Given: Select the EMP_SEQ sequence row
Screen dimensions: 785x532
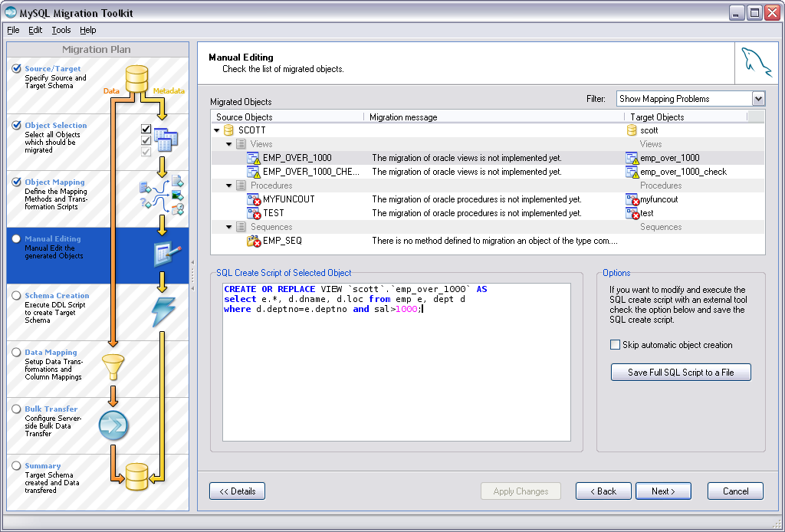Looking at the screenshot, I should point(488,241).
